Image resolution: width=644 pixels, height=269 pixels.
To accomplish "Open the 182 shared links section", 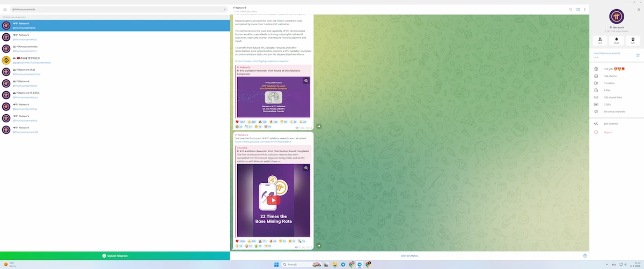I will click(x=617, y=97).
